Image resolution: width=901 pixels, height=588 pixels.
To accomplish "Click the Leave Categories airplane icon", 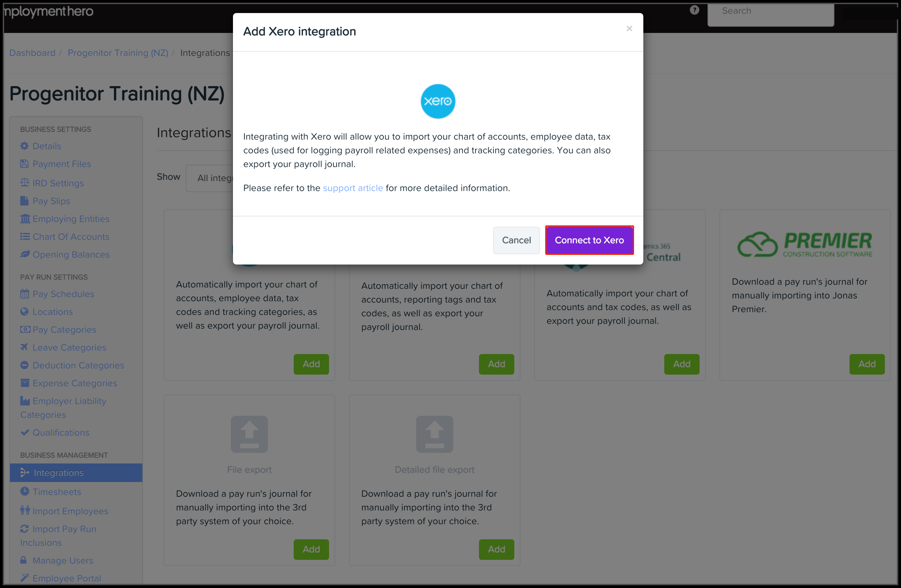I will click(x=25, y=347).
